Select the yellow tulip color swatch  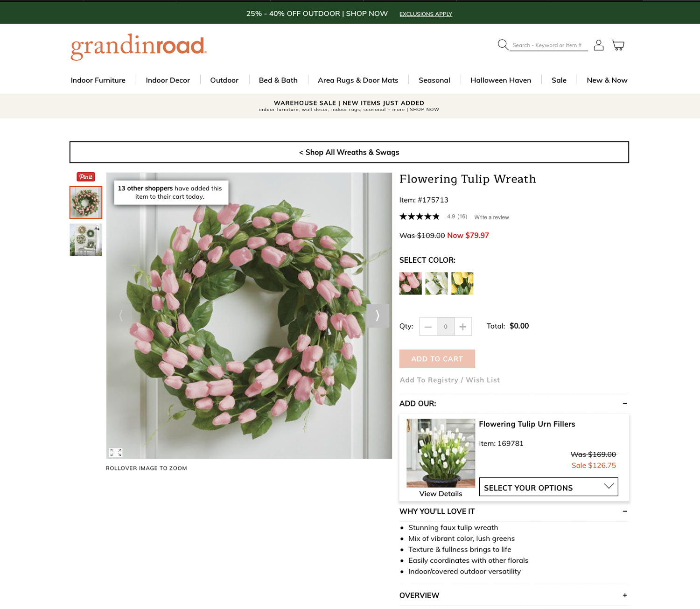[x=462, y=283]
